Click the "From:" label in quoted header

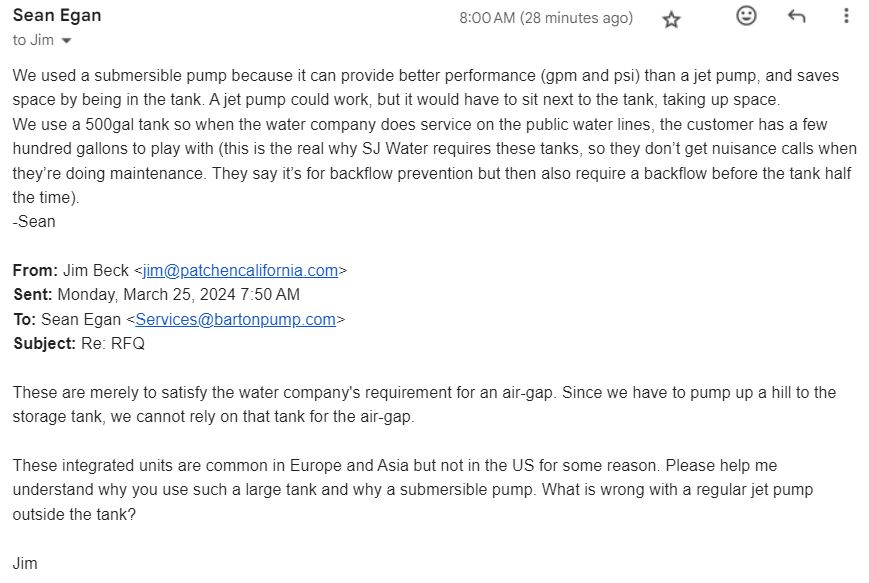point(35,270)
